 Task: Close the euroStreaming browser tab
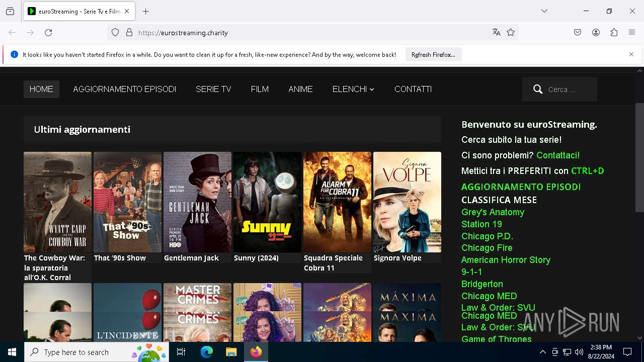click(127, 11)
